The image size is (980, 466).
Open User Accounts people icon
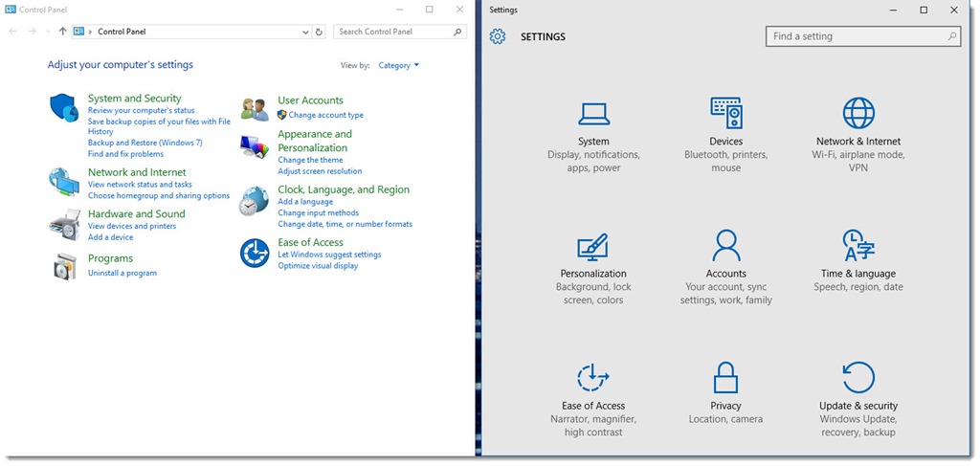pyautogui.click(x=255, y=110)
